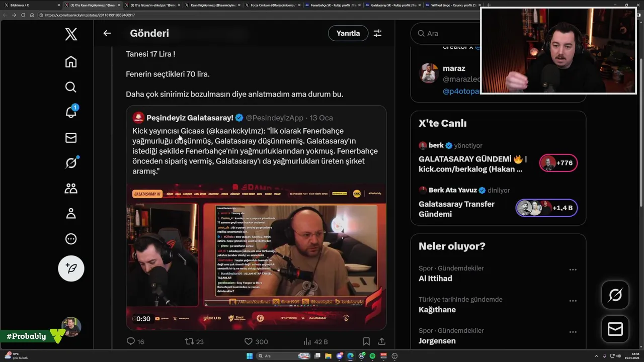
Task: Open Communities people icon in sidebar
Action: pos(71,189)
